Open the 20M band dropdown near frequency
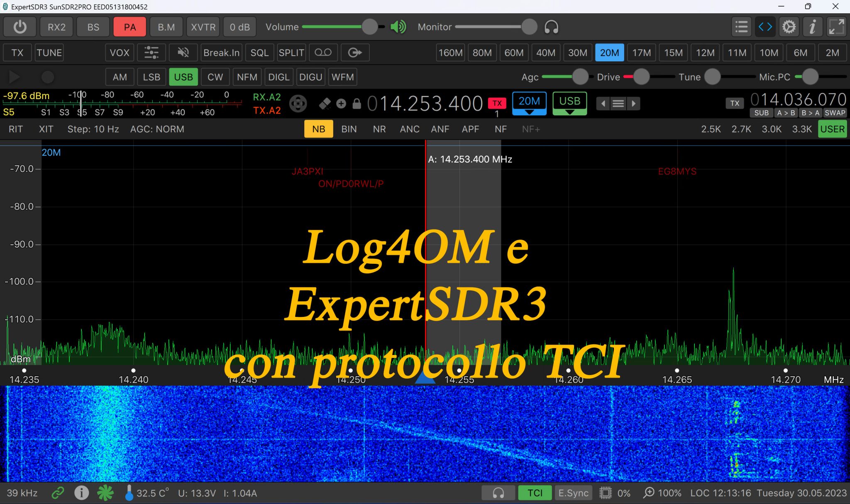 [529, 104]
